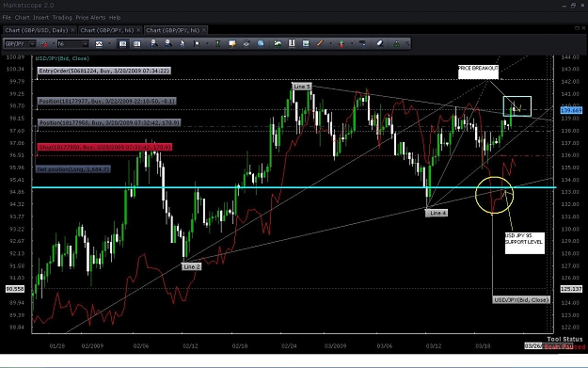The width and height of the screenshot is (588, 368).
Task: Select the eraser tool icon
Action: click(380, 43)
